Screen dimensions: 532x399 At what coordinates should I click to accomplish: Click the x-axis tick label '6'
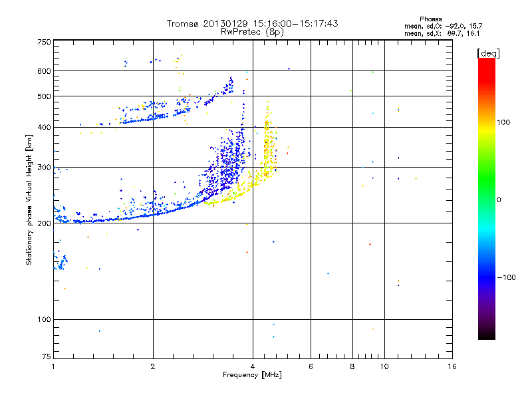[311, 366]
